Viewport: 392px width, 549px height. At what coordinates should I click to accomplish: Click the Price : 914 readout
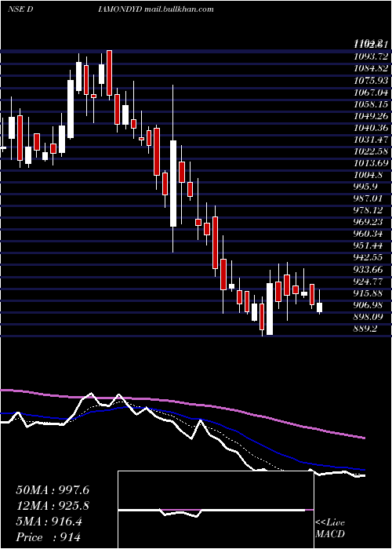[49, 537]
